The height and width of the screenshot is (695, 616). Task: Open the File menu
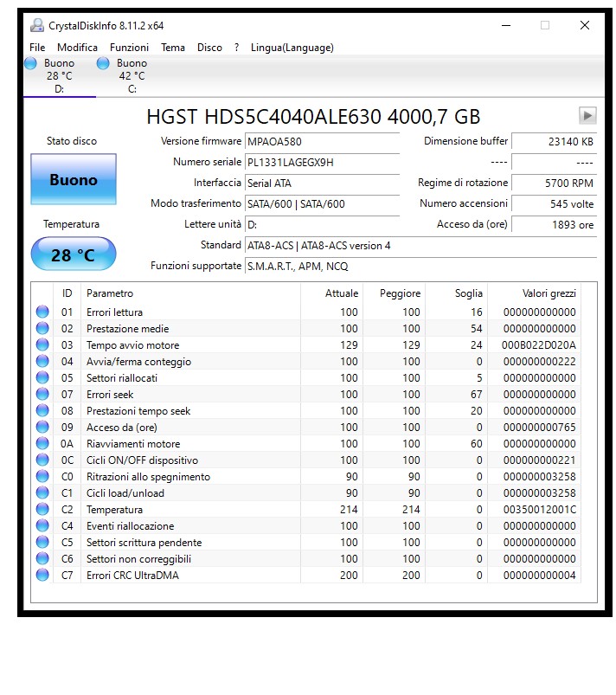click(x=37, y=48)
